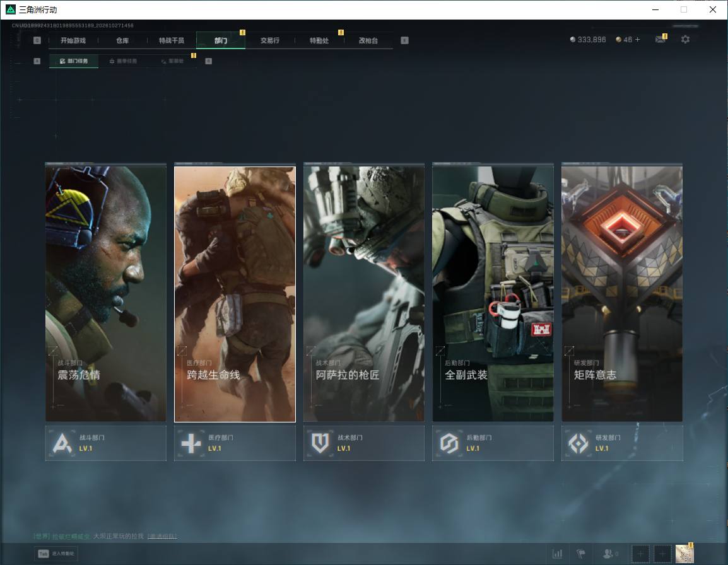Open the mail inbox icon
Screen dimensions: 728x565
pyautogui.click(x=660, y=40)
